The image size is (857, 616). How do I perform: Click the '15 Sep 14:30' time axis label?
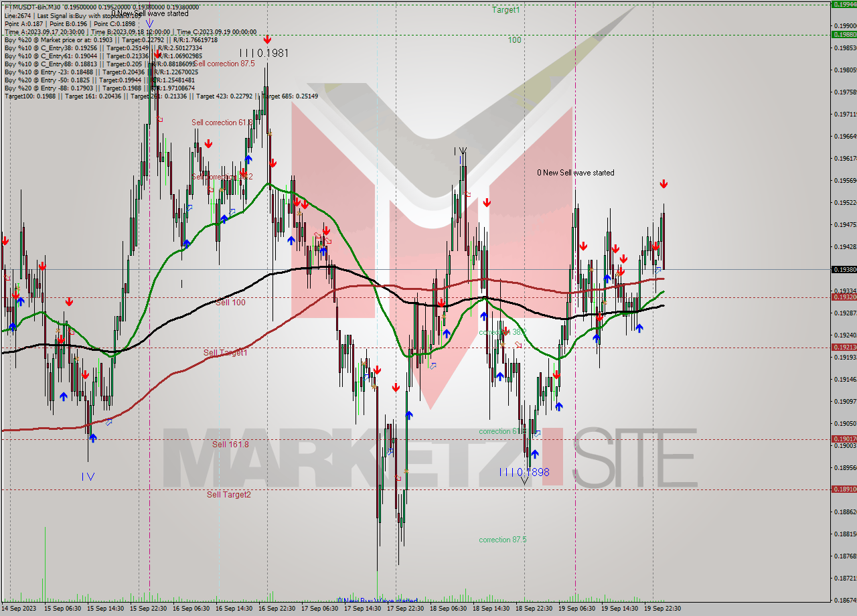[106, 609]
